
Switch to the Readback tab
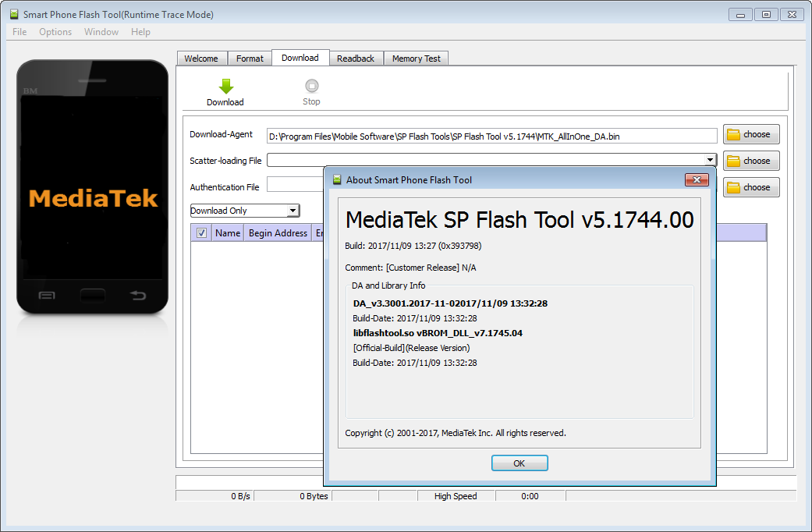[356, 59]
